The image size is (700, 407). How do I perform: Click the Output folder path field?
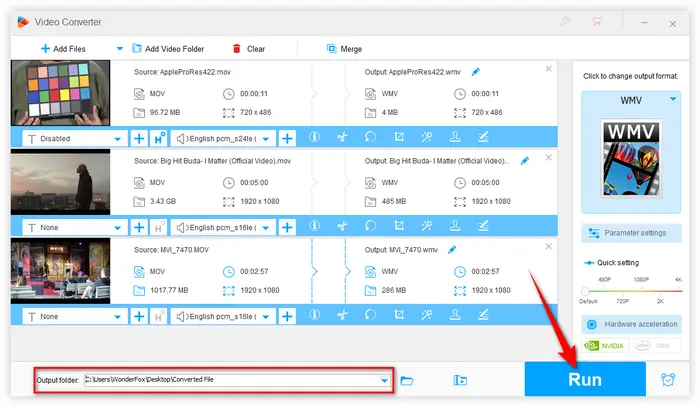click(x=237, y=380)
